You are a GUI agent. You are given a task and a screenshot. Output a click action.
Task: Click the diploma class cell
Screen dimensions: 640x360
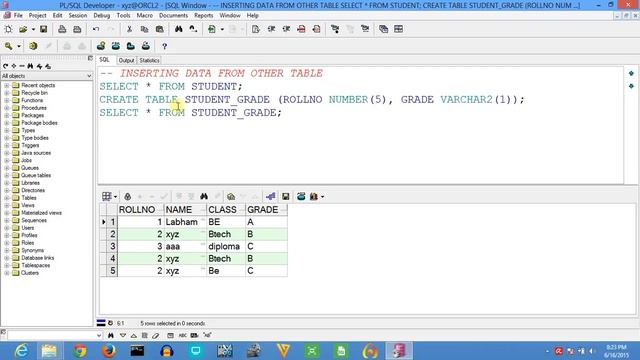click(x=226, y=247)
